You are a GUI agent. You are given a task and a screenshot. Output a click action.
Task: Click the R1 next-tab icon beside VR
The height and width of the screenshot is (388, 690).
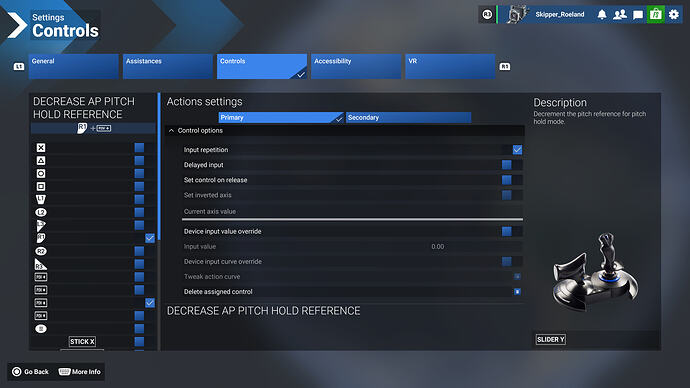tap(505, 66)
